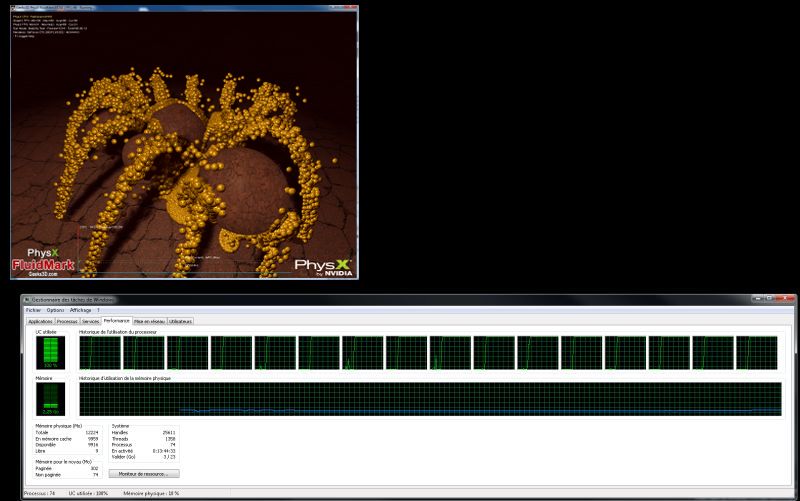Image resolution: width=800 pixels, height=501 pixels.
Task: Minimize the Task Manager window
Action: pos(760,298)
